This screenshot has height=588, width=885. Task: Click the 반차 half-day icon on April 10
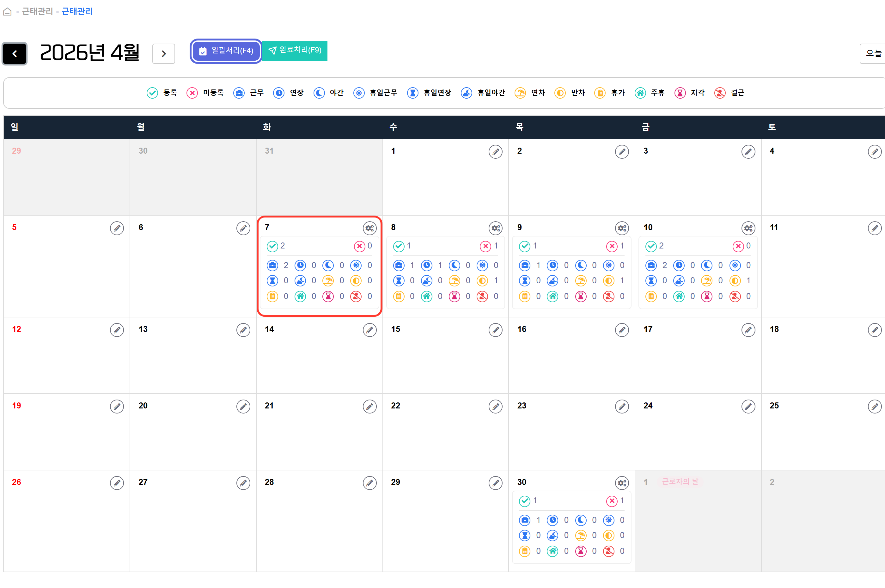735,280
